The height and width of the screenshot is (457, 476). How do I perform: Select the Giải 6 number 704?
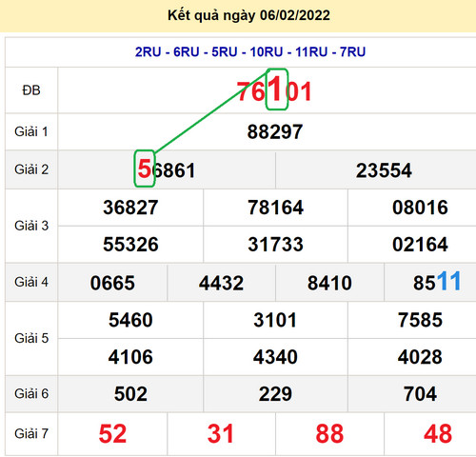pyautogui.click(x=420, y=394)
